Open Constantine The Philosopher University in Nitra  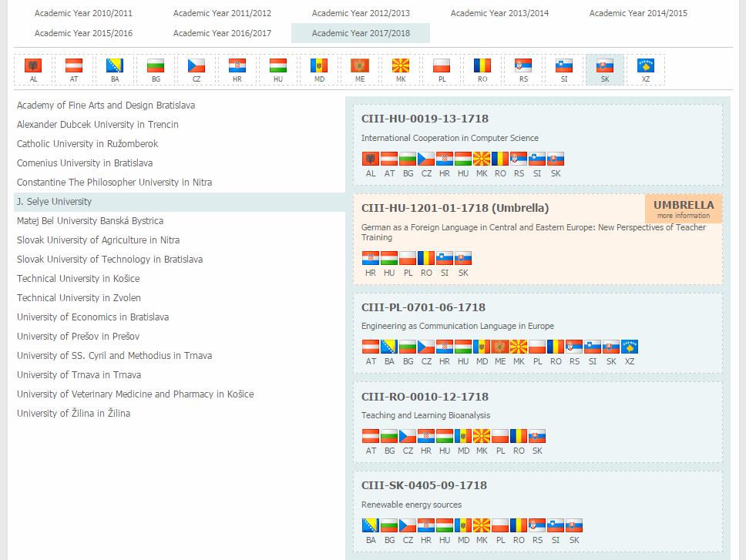[x=114, y=182]
